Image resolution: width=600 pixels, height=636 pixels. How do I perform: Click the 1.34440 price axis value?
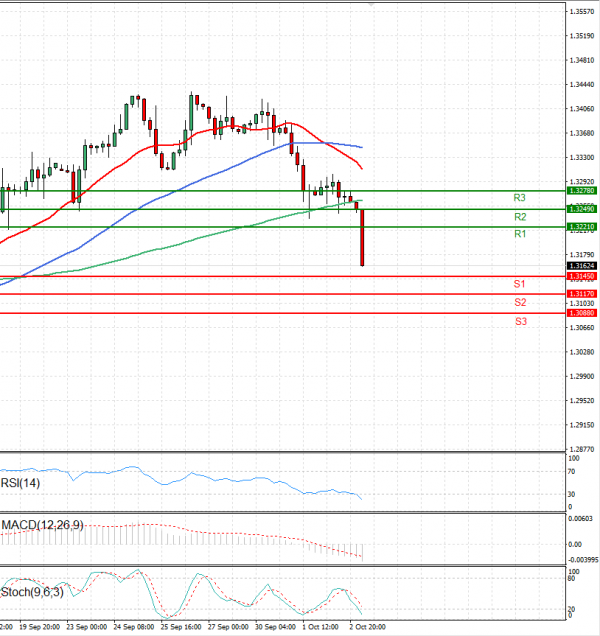click(x=582, y=84)
